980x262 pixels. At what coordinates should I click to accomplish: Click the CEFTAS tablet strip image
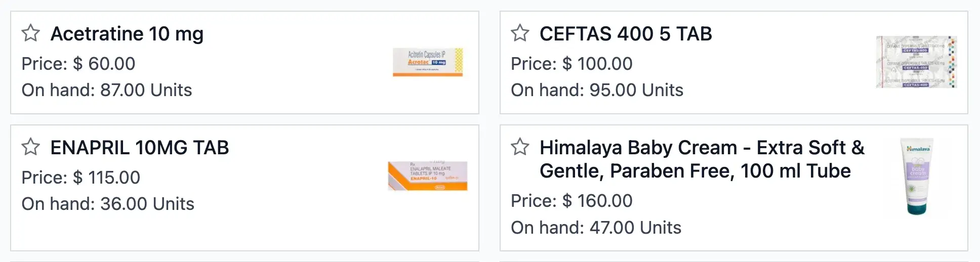coord(916,62)
